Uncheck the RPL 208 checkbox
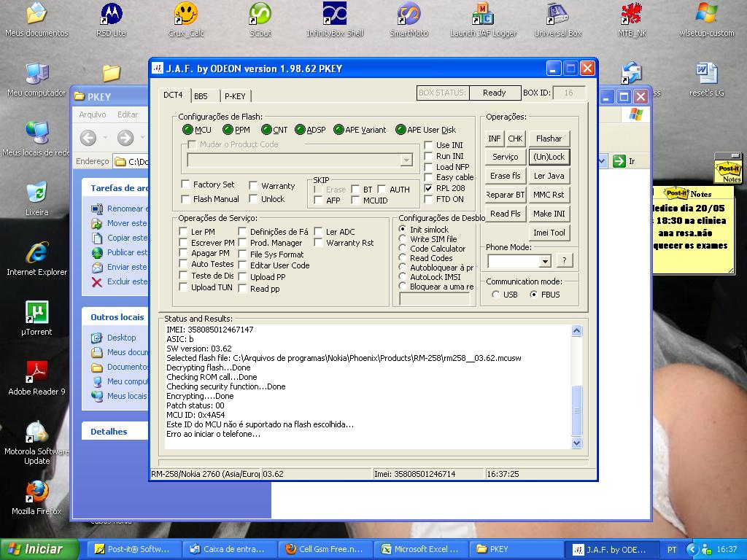The height and width of the screenshot is (560, 747). 428,188
